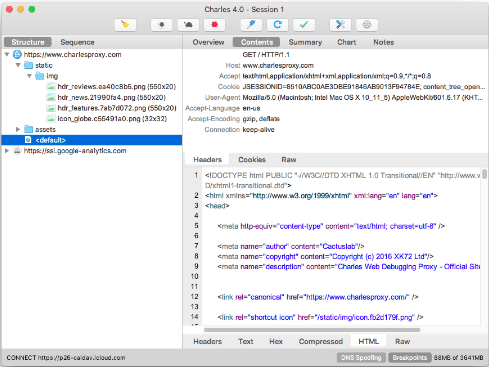Click the broom Clear Session toolbar icon
The image size is (489, 367).
pos(125,25)
